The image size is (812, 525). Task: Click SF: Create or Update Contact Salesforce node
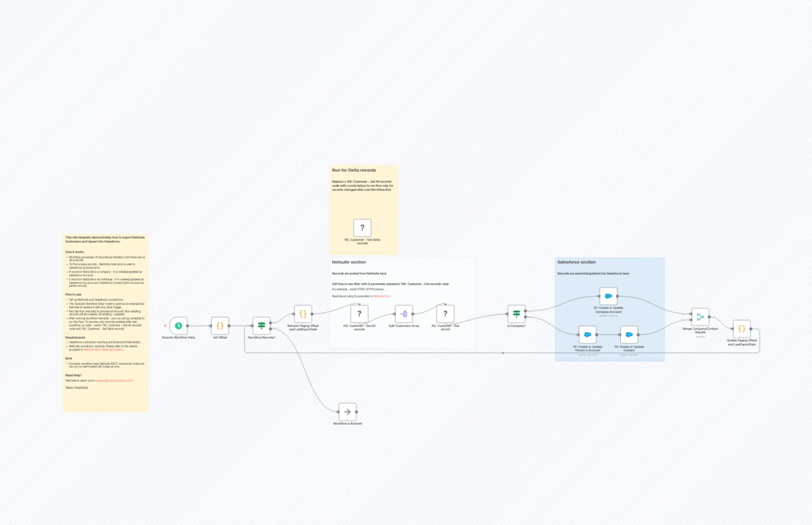click(x=629, y=334)
